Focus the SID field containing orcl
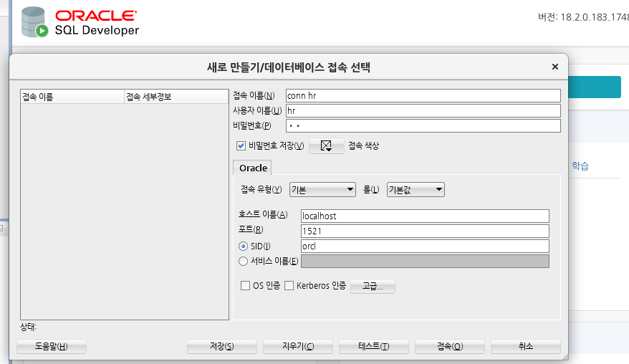 425,246
